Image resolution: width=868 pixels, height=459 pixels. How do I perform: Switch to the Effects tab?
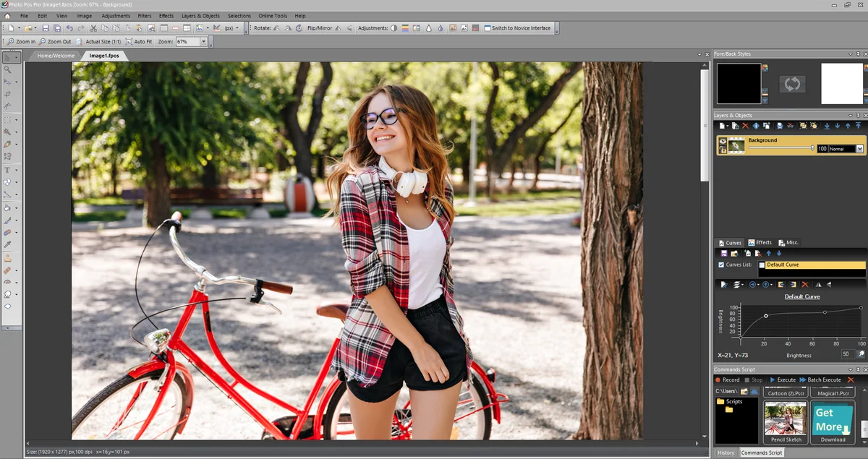pos(760,243)
